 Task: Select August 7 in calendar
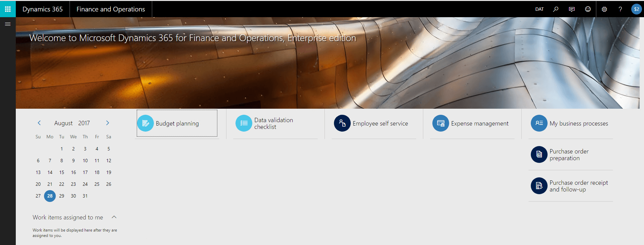50,161
